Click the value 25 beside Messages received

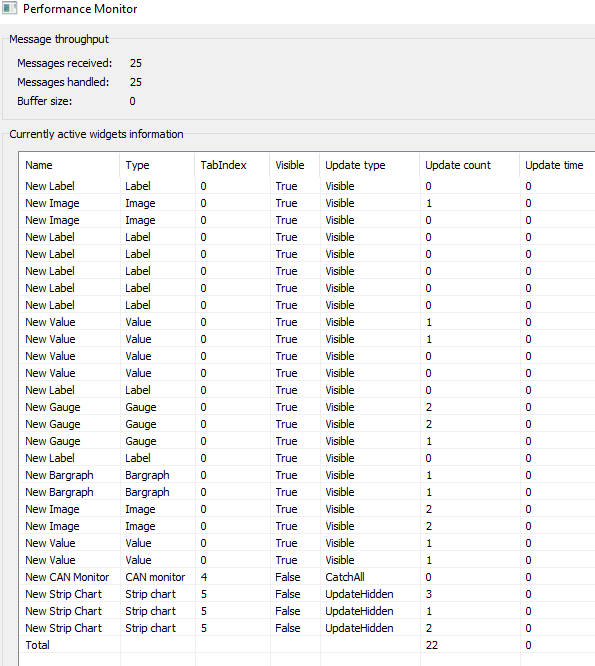[x=136, y=63]
